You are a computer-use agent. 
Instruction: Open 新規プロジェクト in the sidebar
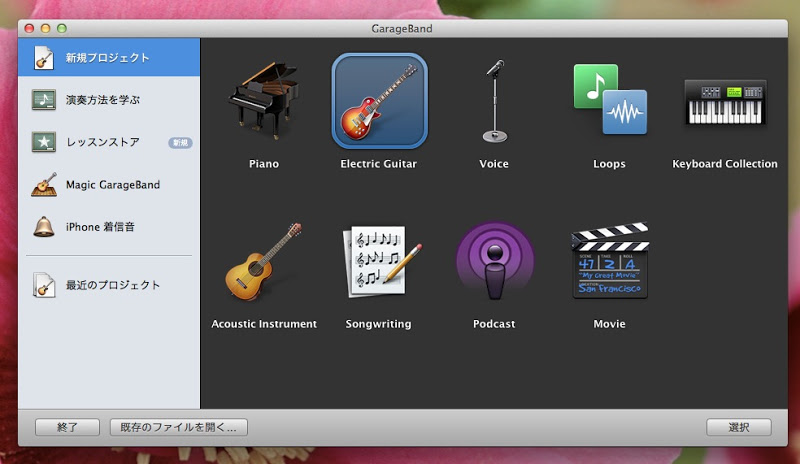coord(109,57)
